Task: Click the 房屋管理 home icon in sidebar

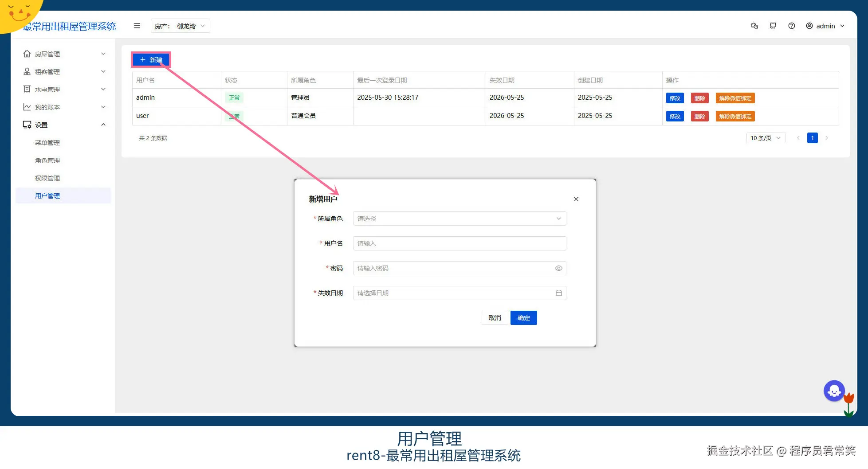Action: pos(27,54)
